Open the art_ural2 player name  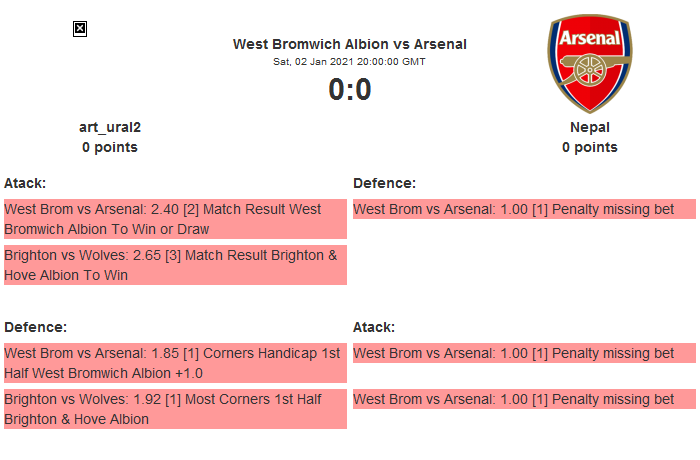pyautogui.click(x=110, y=127)
